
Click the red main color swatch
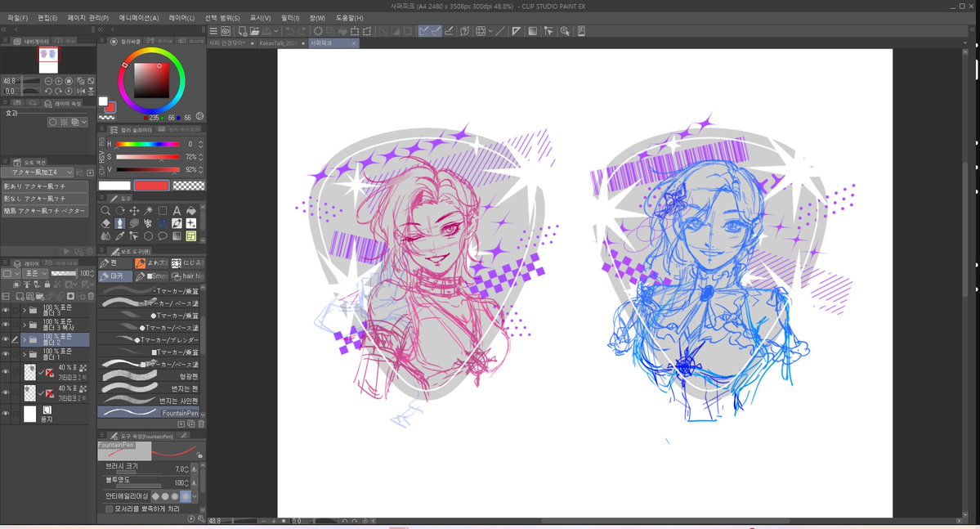(151, 186)
